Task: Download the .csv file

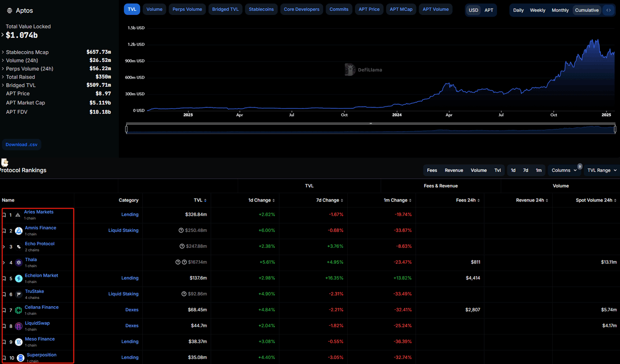Action: tap(22, 145)
